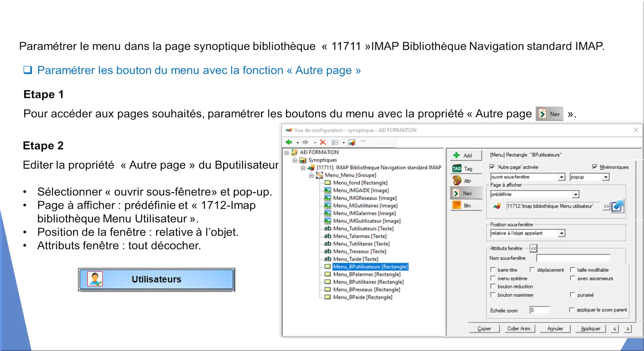
Task: Click the Menu_IMGAIDE image icon
Action: [x=328, y=190]
